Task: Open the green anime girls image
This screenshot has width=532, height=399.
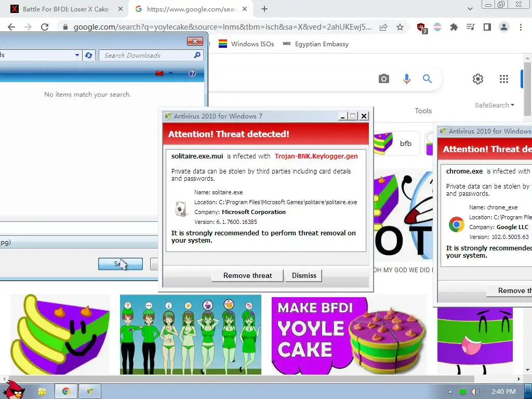Action: [x=191, y=334]
